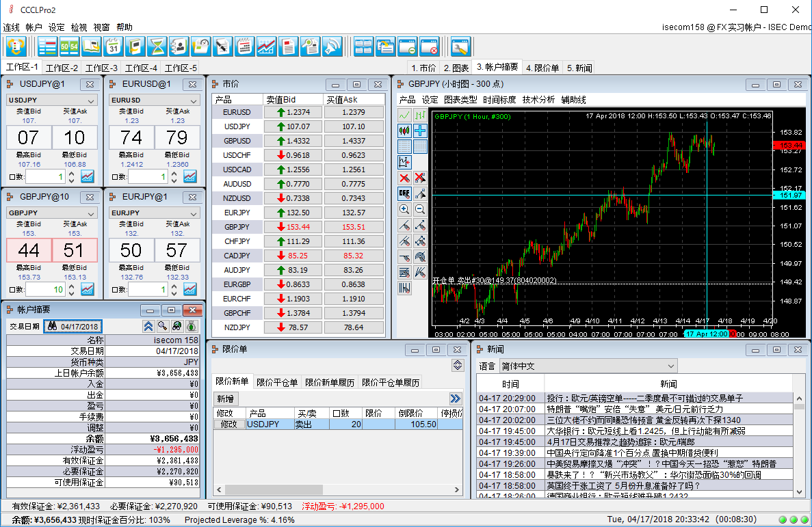The width and height of the screenshot is (812, 527).
Task: Click the magnifier icon in account summary
Action: pyautogui.click(x=163, y=326)
